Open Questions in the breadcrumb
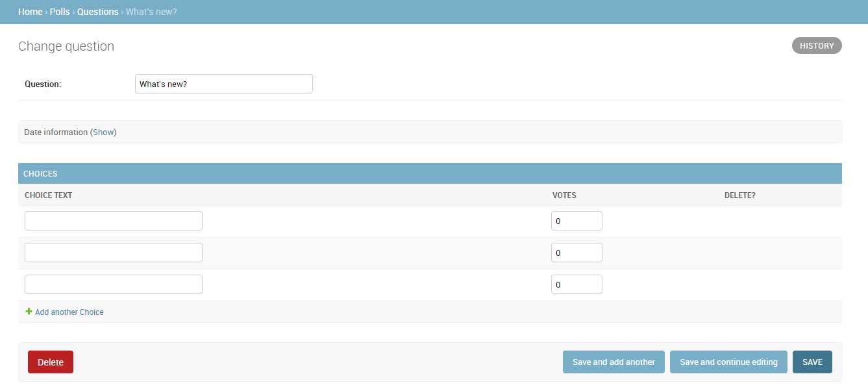Screen dimensions: 868x385 98,12
